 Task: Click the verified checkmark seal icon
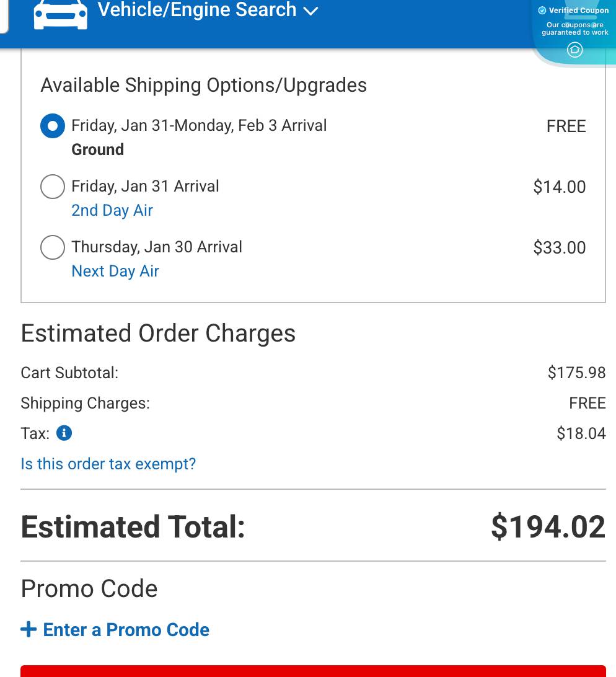542,10
